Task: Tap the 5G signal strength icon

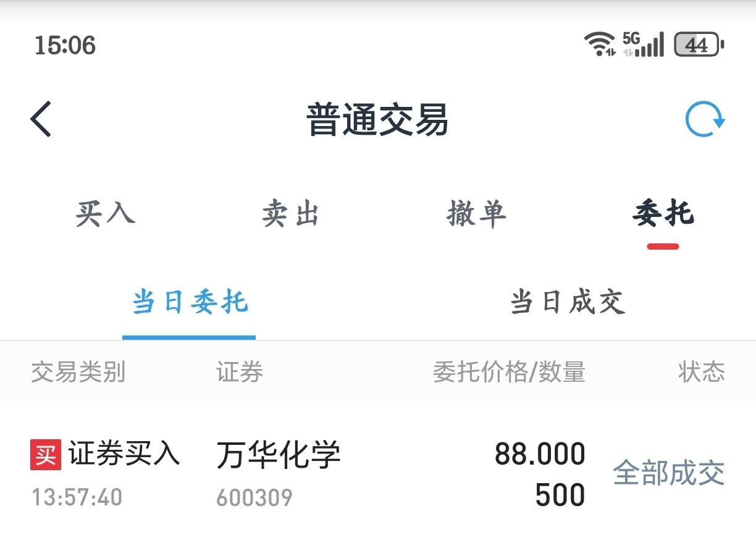Action: click(643, 44)
